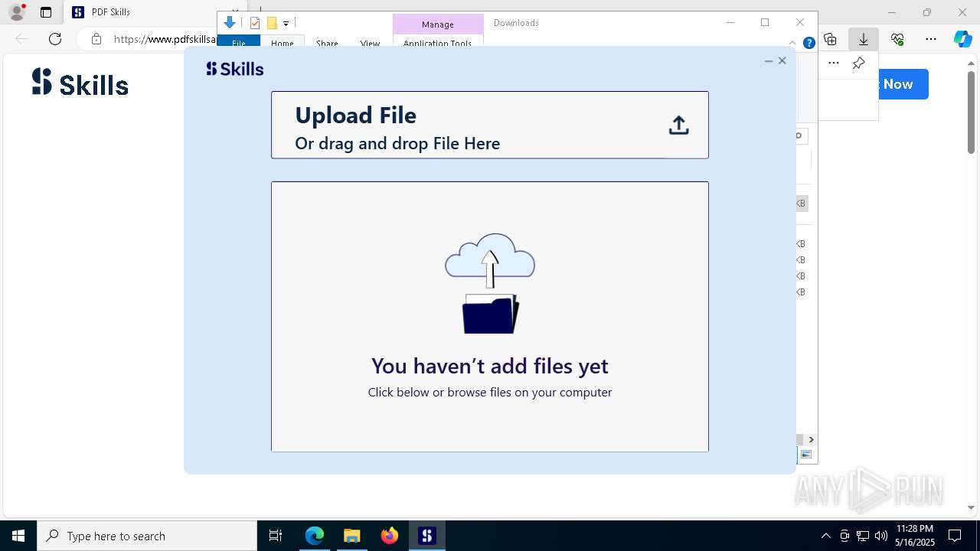Open Edge Settings and more ellipsis menu
980x551 pixels.
point(931,39)
